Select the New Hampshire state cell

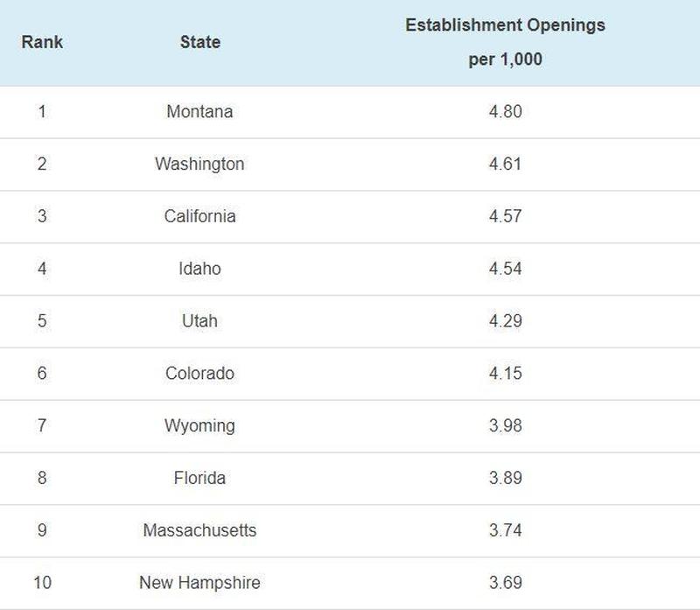click(x=199, y=583)
